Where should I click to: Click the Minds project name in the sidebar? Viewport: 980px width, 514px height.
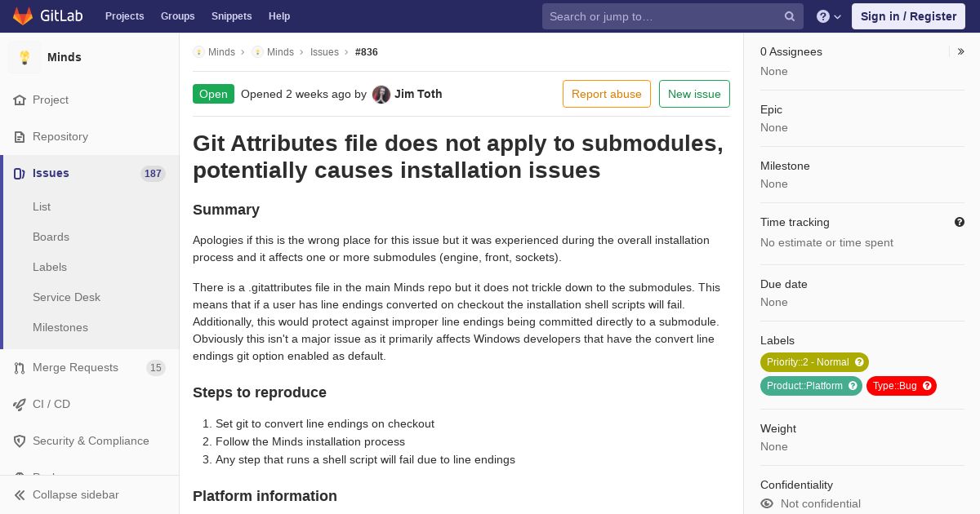[65, 57]
